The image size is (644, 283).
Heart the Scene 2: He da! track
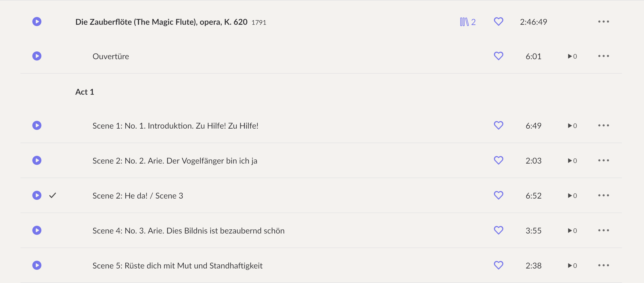pos(498,195)
